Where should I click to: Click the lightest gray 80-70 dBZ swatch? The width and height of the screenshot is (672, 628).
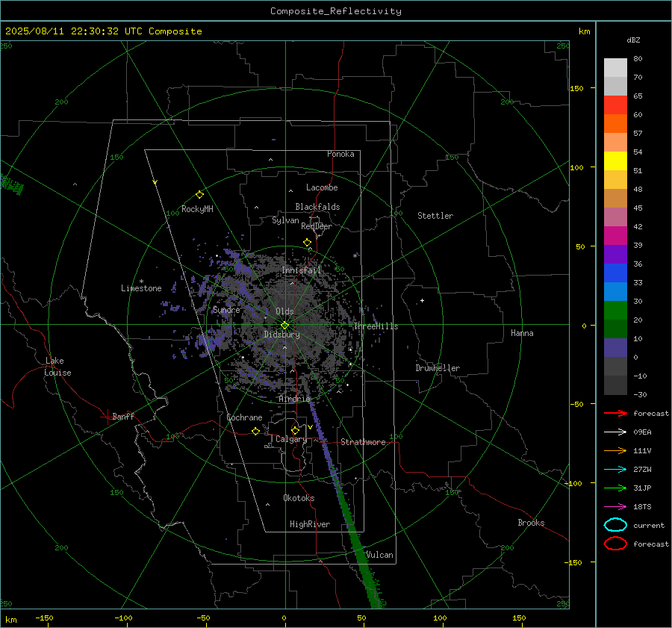[x=615, y=68]
